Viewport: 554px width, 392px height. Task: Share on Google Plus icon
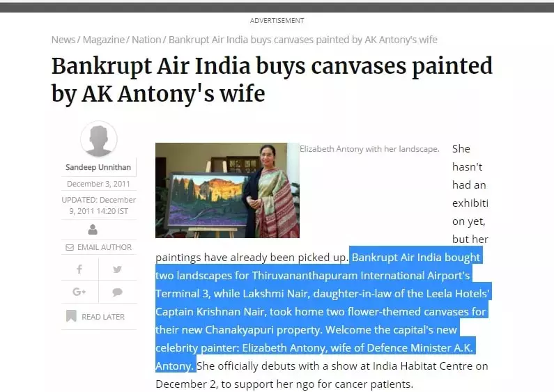[x=79, y=292]
